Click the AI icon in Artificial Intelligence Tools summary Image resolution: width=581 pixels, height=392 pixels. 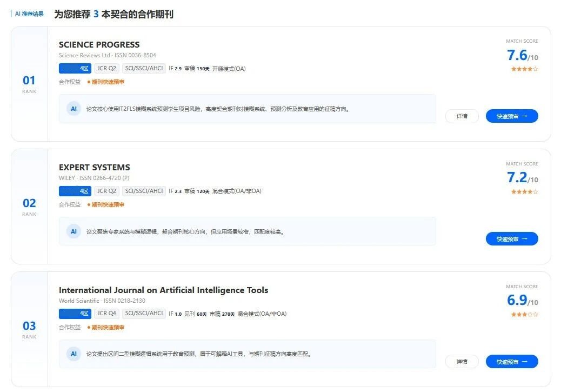[x=74, y=354]
